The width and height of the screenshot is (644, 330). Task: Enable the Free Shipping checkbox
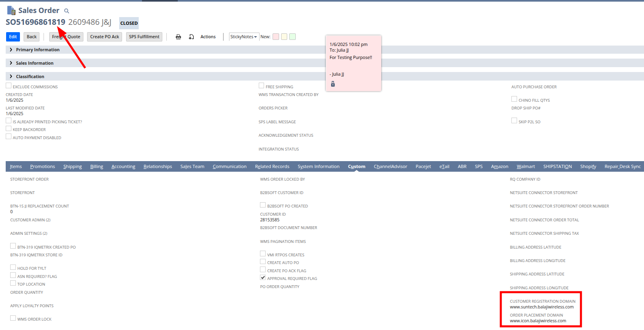coord(262,86)
